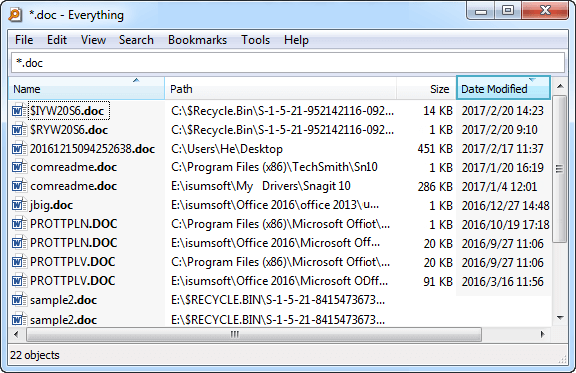Click the horizontal scrollbar left arrow

pyautogui.click(x=16, y=334)
